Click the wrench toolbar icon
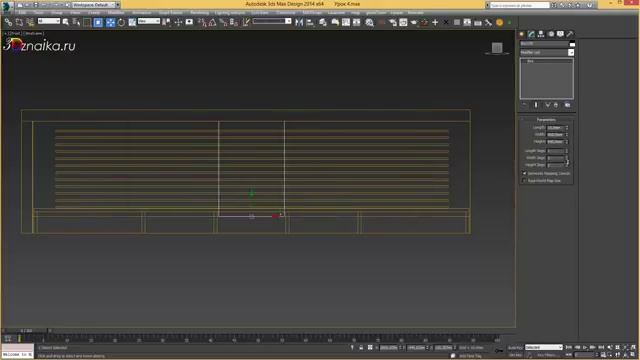 point(488,22)
